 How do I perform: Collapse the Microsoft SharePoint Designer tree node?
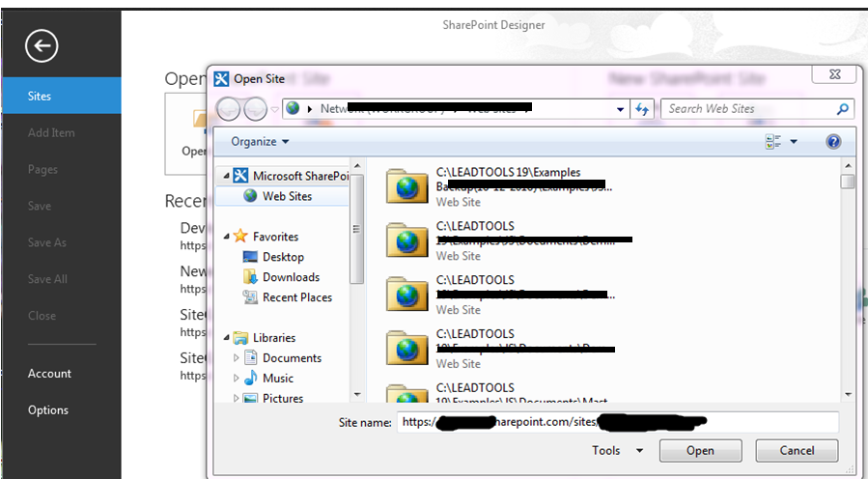click(226, 176)
